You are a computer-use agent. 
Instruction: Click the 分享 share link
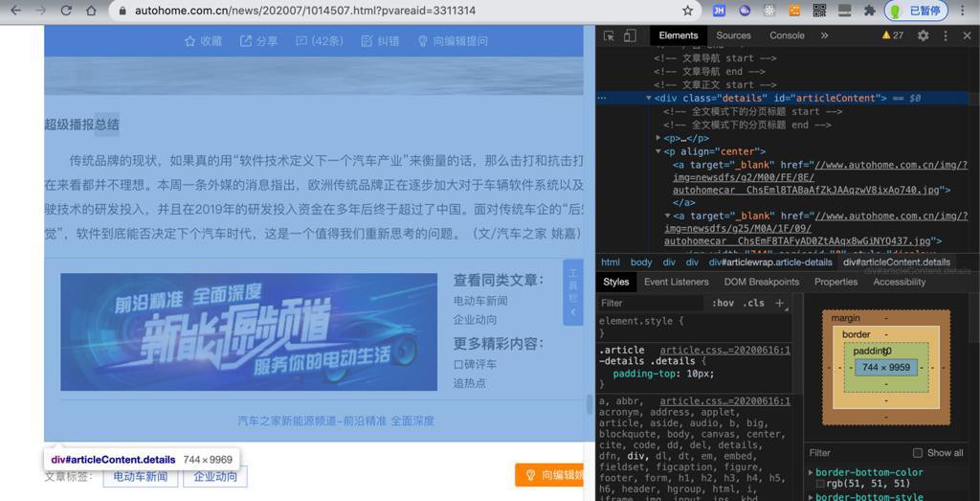pos(258,41)
